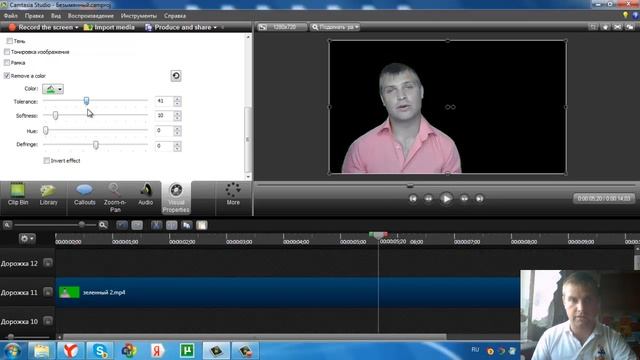Screen dimensions: 640x360
Task: Detach the preview window
Action: (630, 27)
